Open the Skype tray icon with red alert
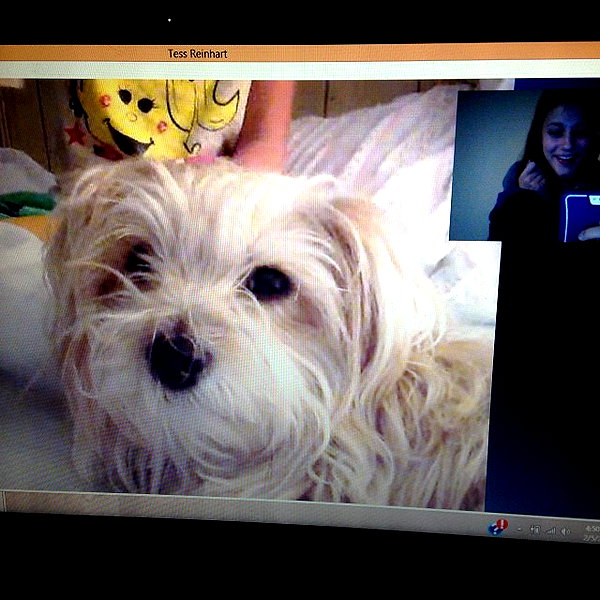The width and height of the screenshot is (600, 600). (498, 527)
